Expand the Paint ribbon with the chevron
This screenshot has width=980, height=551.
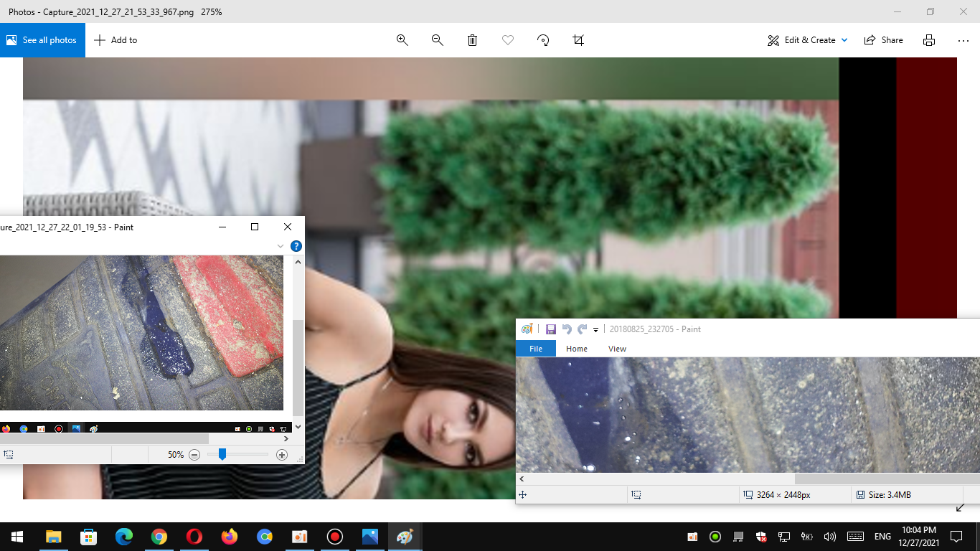[281, 246]
